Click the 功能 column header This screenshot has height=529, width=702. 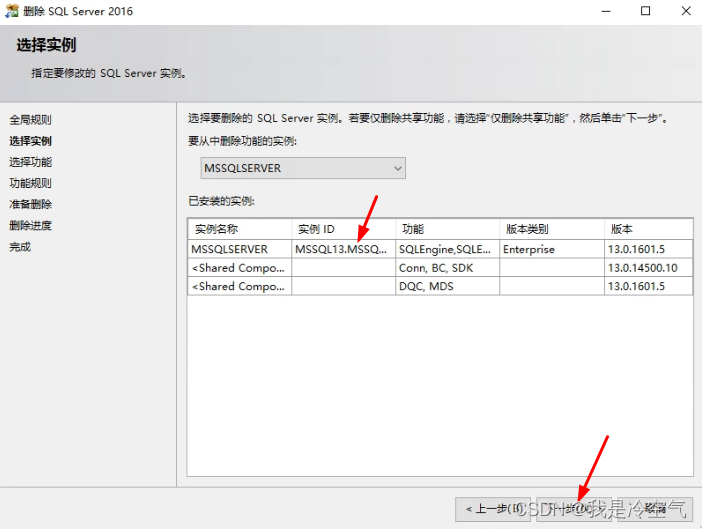(x=448, y=229)
